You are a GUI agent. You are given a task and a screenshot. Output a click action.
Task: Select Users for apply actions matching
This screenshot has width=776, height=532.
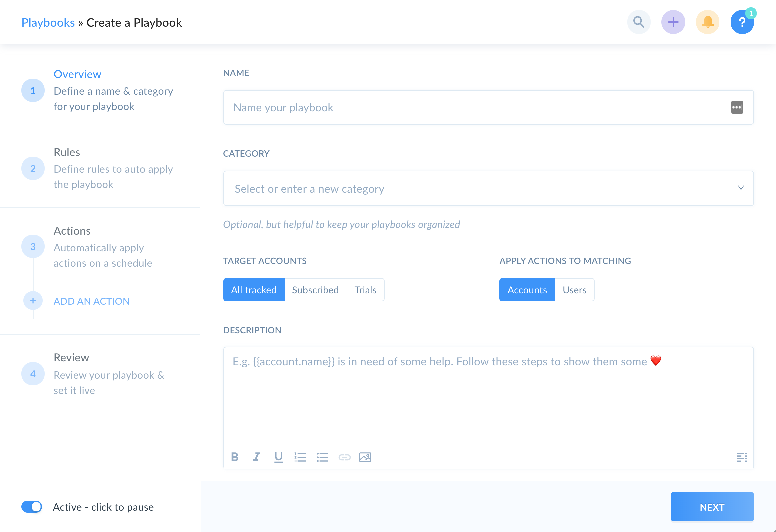click(x=574, y=290)
